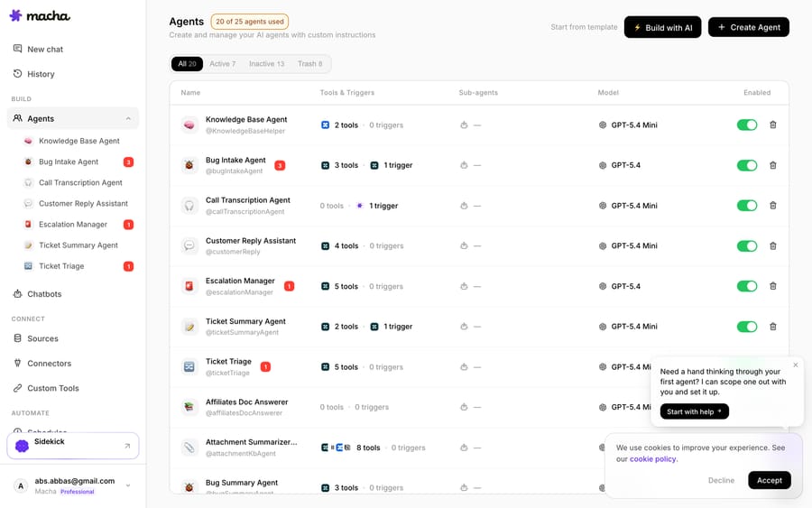Click Bug Intake Agent bug avatar in table
The height and width of the screenshot is (508, 812).
pyautogui.click(x=189, y=165)
